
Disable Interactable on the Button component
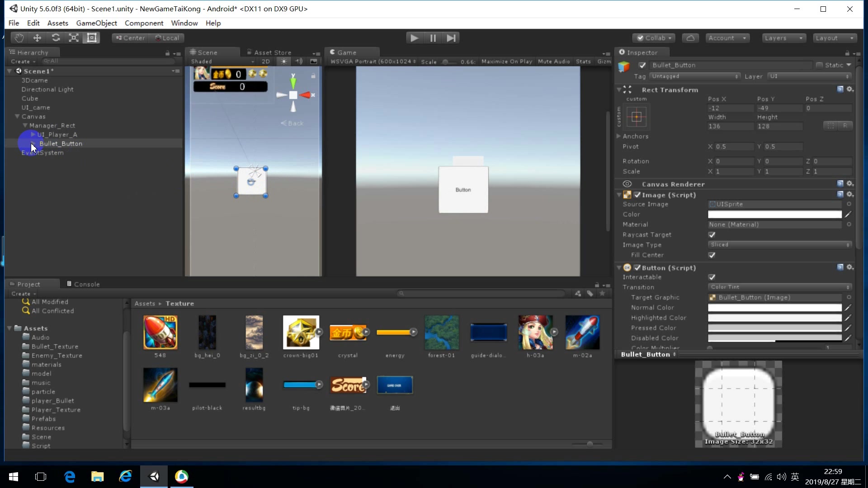tap(712, 277)
